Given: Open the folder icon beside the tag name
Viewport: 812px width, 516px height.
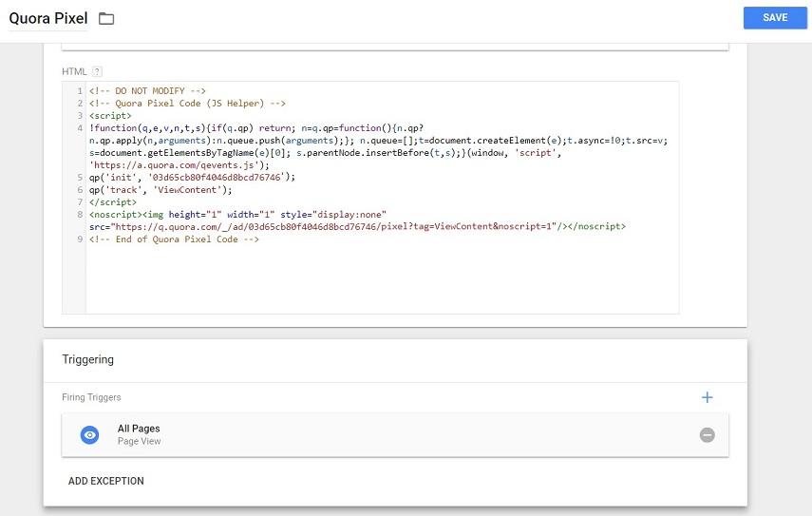Looking at the screenshot, I should tap(106, 19).
